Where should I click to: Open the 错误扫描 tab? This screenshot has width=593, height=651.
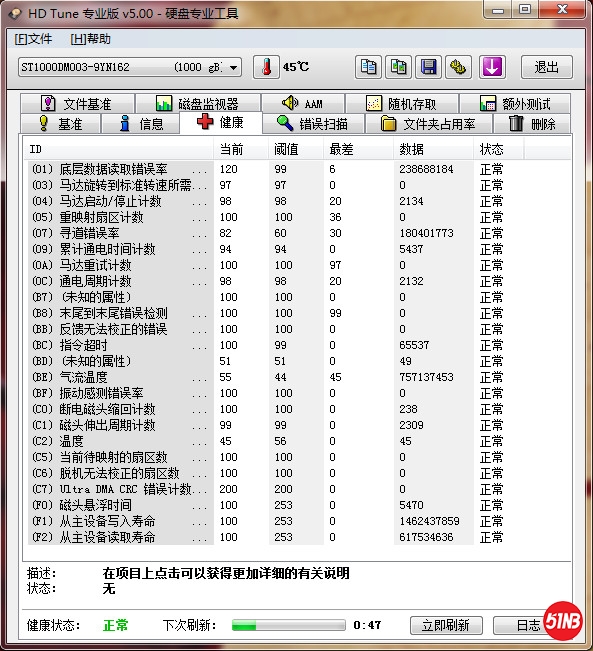pos(313,124)
